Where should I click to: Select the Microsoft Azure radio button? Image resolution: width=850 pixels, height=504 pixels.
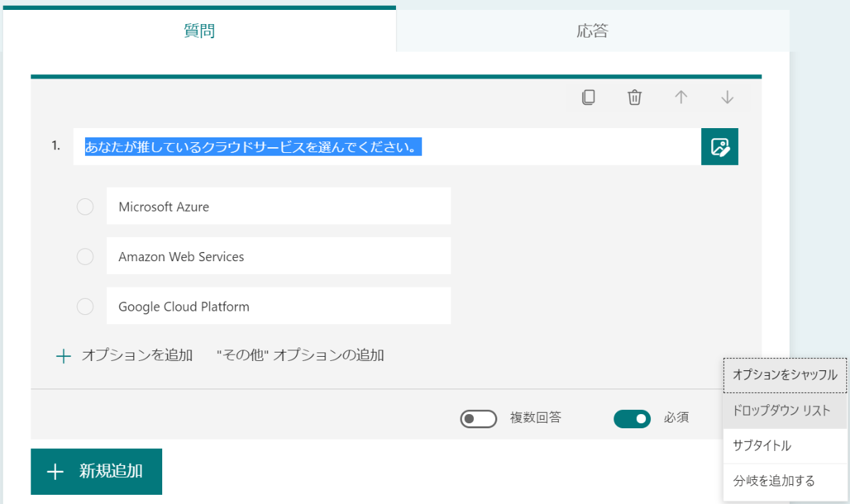[x=85, y=207]
